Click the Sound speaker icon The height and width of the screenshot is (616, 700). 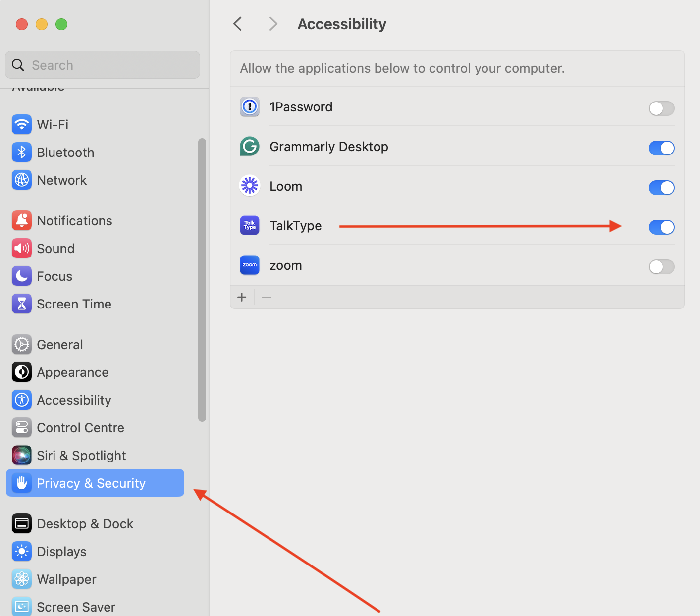[x=22, y=249]
